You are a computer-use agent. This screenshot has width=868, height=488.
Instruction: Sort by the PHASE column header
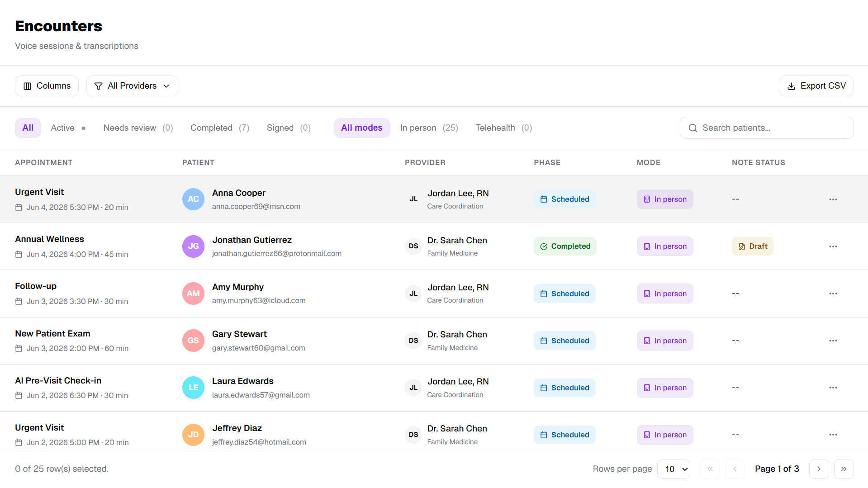(547, 163)
